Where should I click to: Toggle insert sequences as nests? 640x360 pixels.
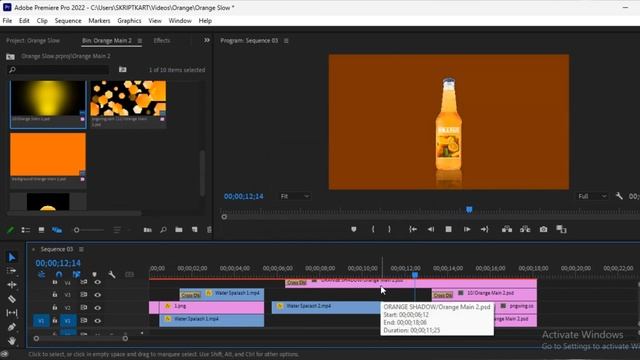coord(41,274)
